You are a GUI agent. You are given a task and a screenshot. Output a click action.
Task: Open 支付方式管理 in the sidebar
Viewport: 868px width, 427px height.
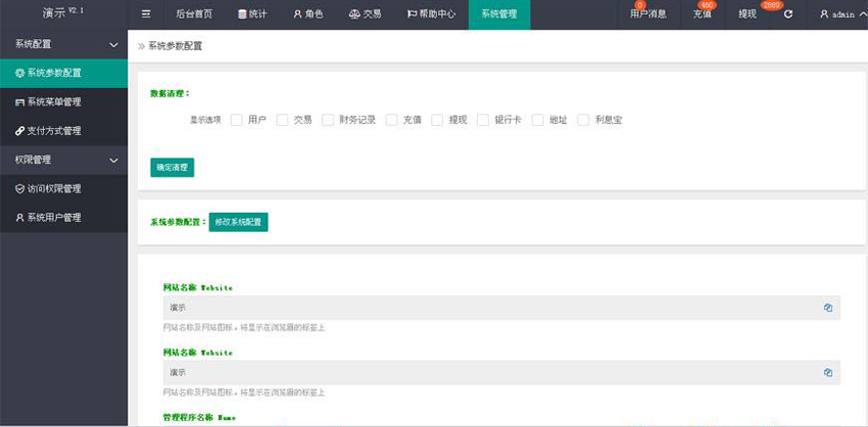(64, 131)
